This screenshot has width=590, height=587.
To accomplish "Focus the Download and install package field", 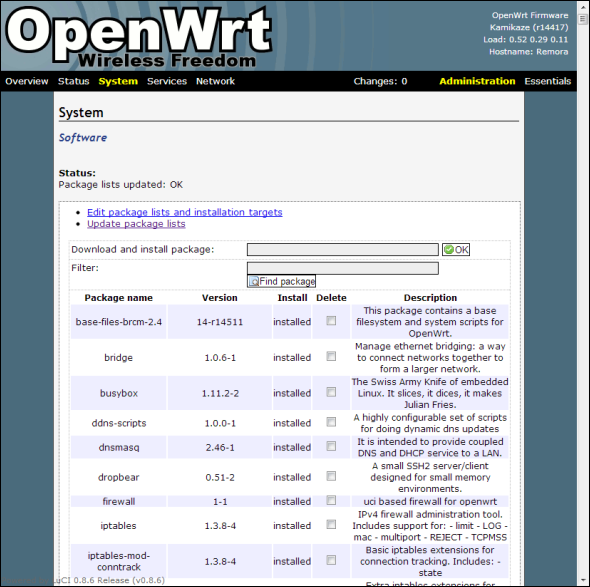I will [343, 249].
